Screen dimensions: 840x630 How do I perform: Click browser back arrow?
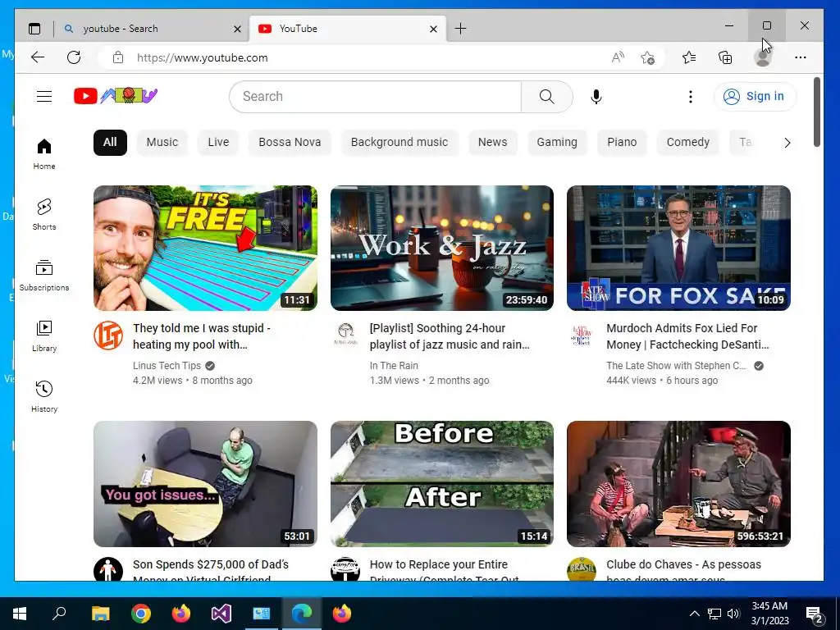[x=38, y=57]
